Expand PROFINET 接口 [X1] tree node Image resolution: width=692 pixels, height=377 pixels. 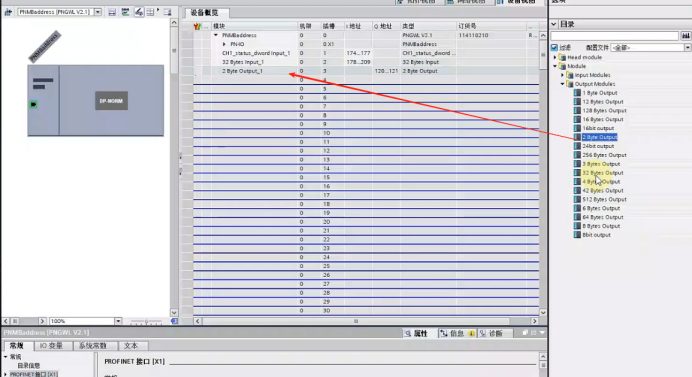click(6, 374)
